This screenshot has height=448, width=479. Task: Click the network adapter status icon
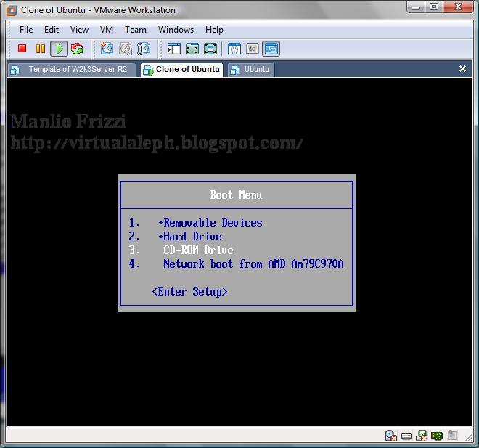pos(422,436)
